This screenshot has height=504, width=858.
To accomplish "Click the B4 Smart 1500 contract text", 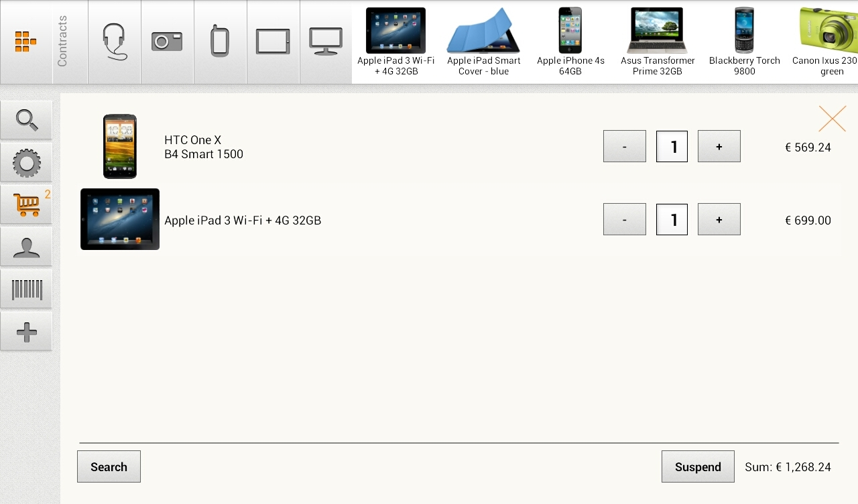I will point(204,154).
